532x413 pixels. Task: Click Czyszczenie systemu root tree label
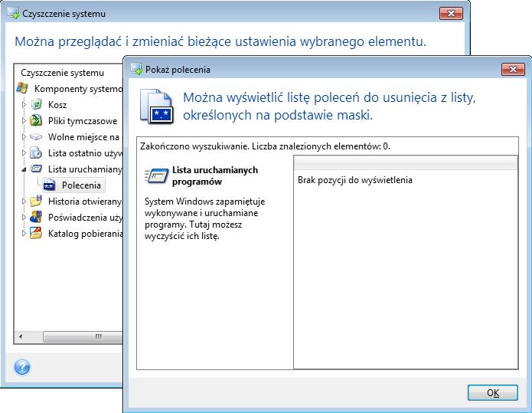[62, 73]
